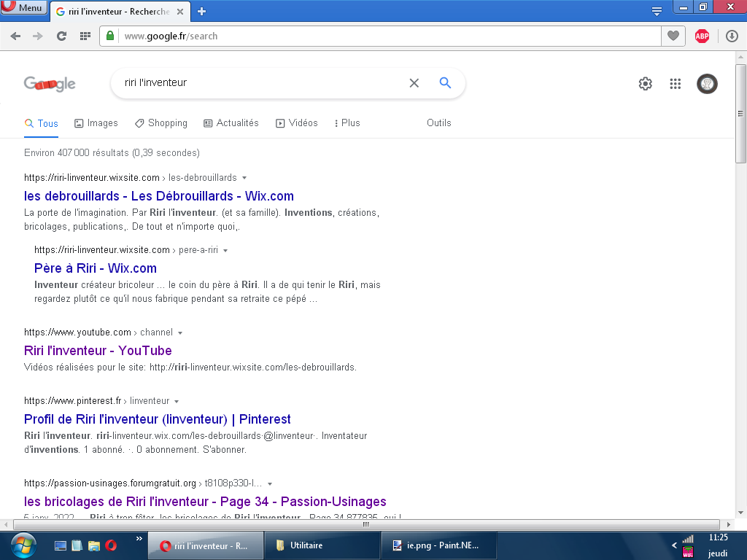
Task: Open the downloads arrow icon
Action: click(732, 36)
